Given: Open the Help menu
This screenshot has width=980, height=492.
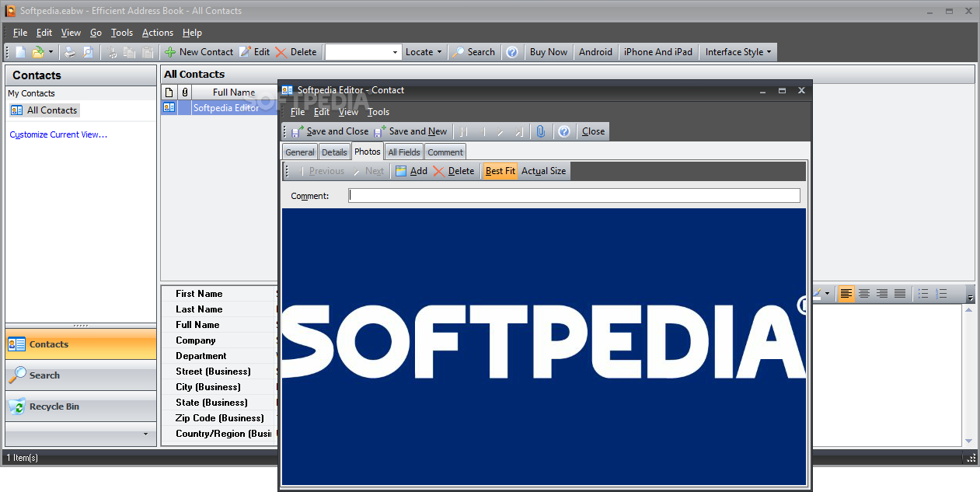Looking at the screenshot, I should pyautogui.click(x=192, y=33).
